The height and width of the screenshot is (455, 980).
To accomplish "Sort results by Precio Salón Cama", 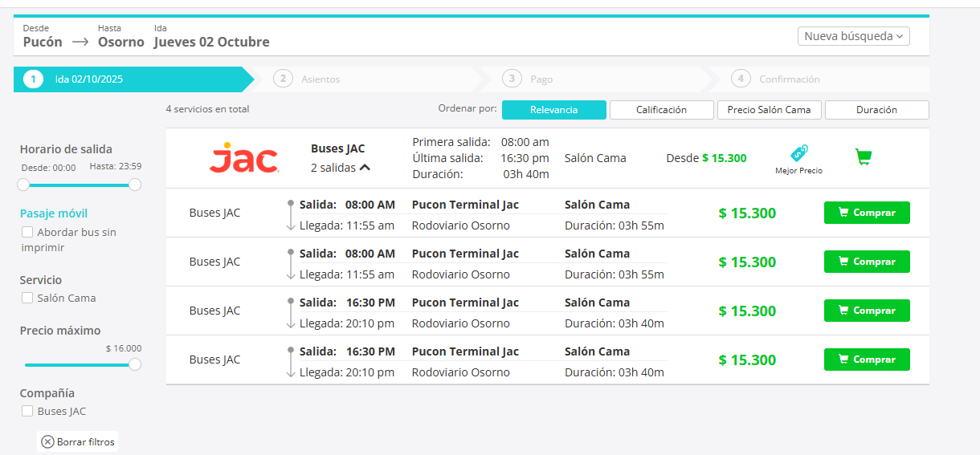I will (770, 110).
